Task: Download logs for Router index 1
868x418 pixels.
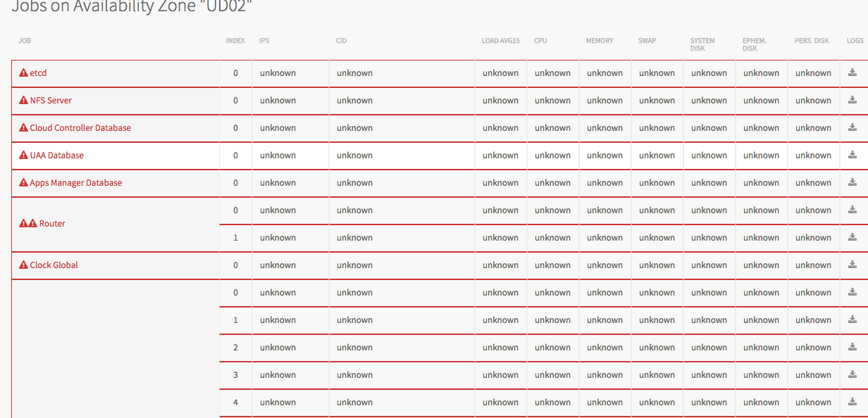Action: pyautogui.click(x=852, y=236)
